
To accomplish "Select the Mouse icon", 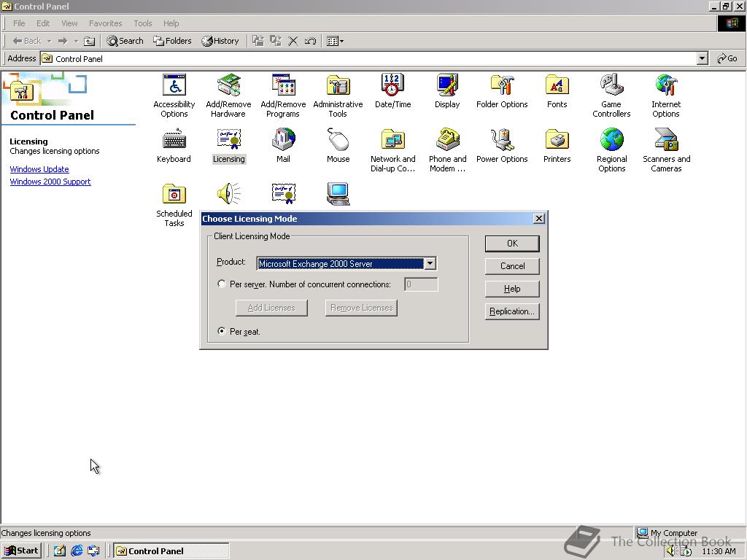I will [338, 145].
